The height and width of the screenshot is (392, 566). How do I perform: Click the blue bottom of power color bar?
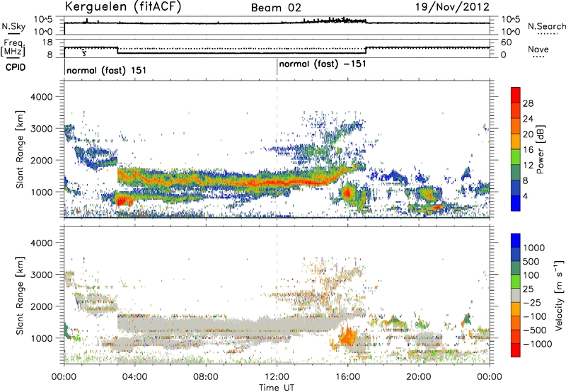(x=516, y=203)
